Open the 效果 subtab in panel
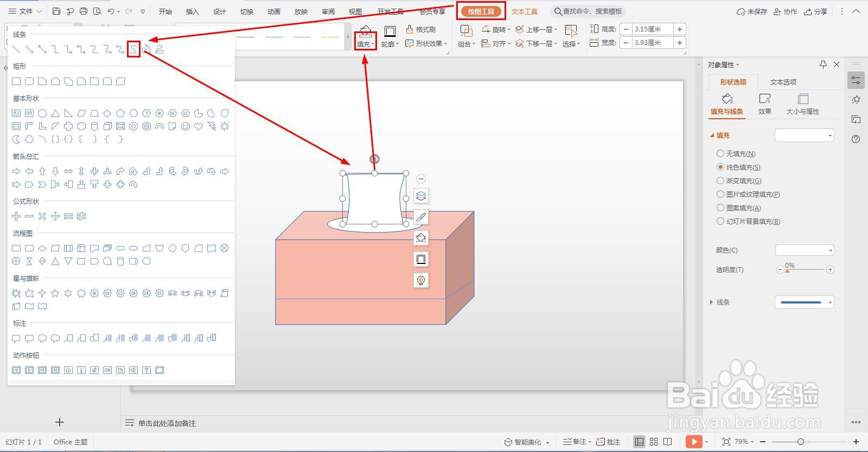This screenshot has width=868, height=452. click(x=765, y=104)
